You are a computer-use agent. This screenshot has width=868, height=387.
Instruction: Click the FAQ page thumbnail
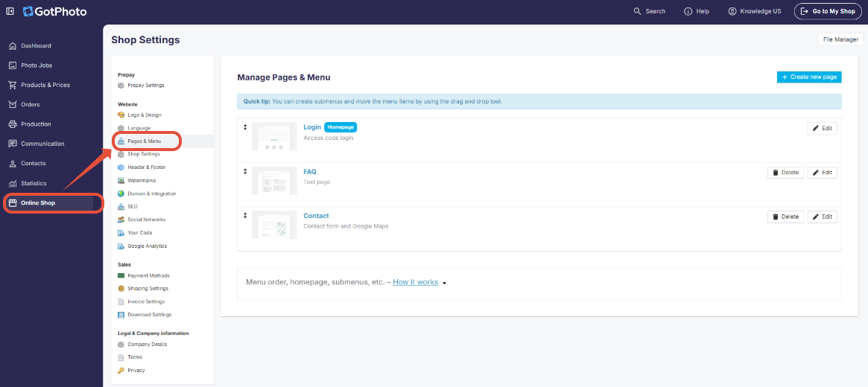(x=274, y=181)
